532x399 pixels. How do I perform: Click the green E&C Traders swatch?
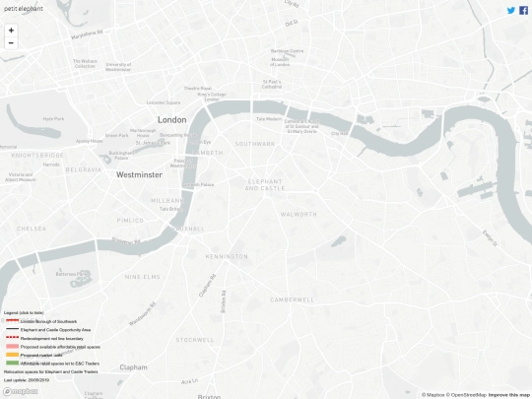point(12,363)
